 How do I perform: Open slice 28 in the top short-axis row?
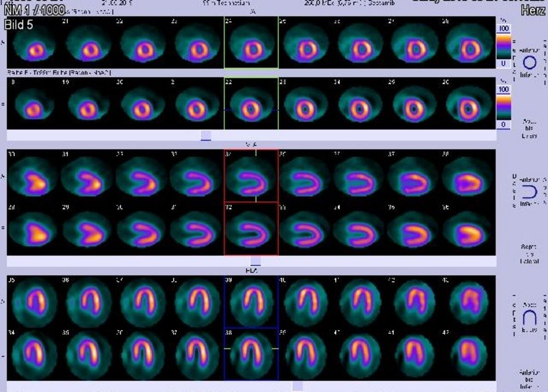[x=469, y=42]
